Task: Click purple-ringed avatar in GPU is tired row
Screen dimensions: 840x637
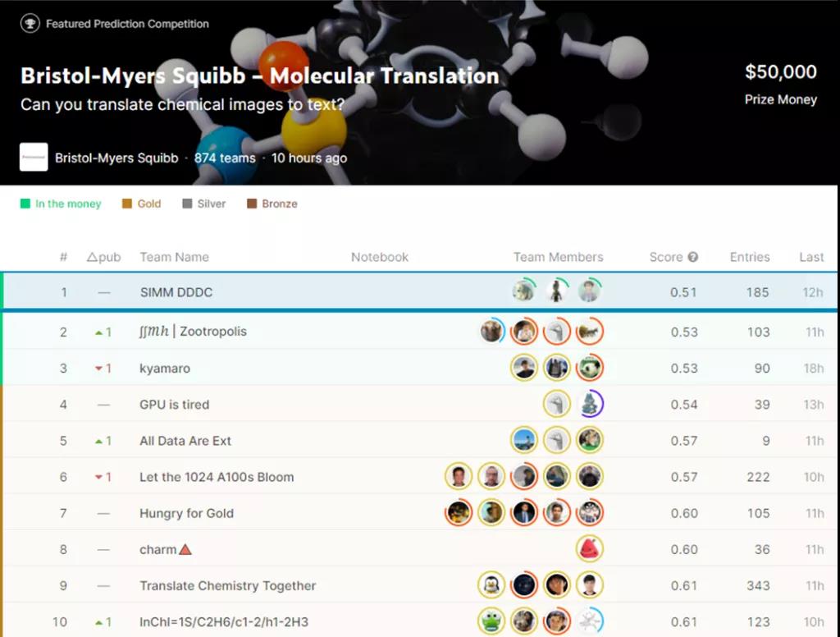Action: click(591, 404)
